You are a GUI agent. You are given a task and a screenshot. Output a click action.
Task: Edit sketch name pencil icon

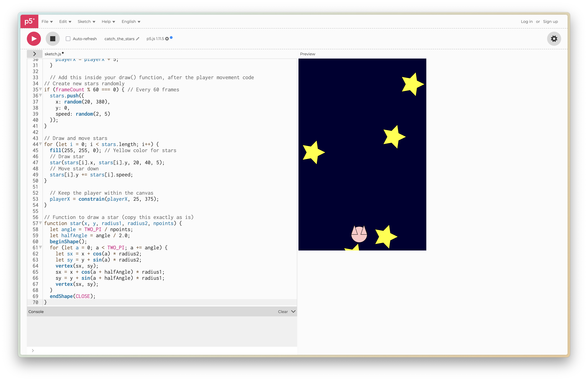(138, 39)
